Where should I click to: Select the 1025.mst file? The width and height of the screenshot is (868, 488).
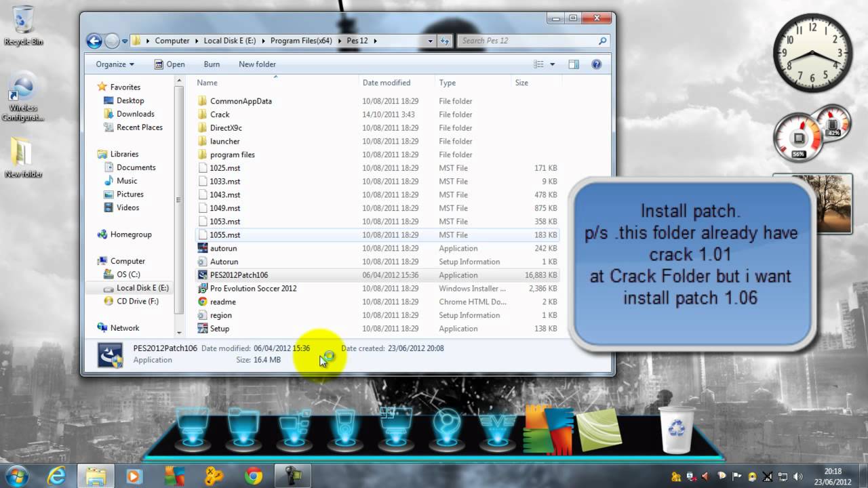(x=224, y=168)
